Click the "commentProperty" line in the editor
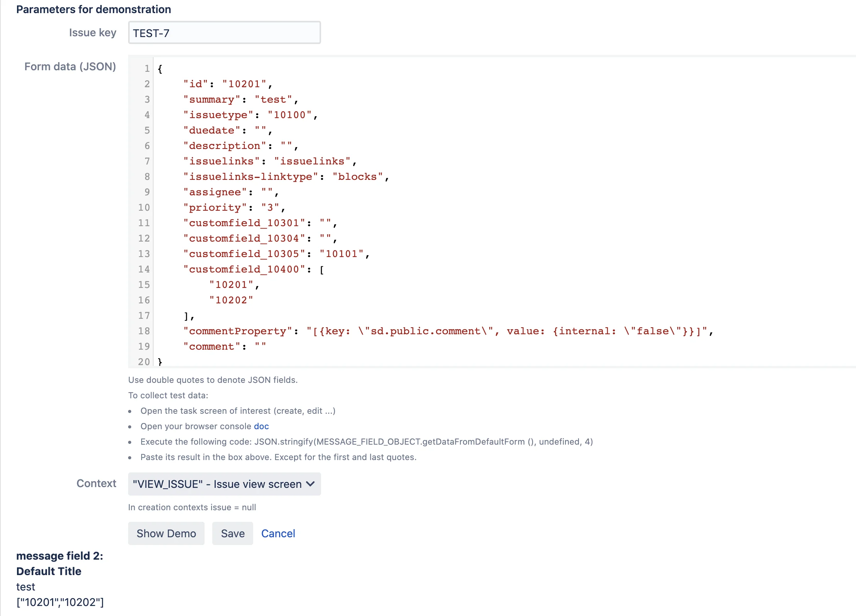 [x=448, y=331]
